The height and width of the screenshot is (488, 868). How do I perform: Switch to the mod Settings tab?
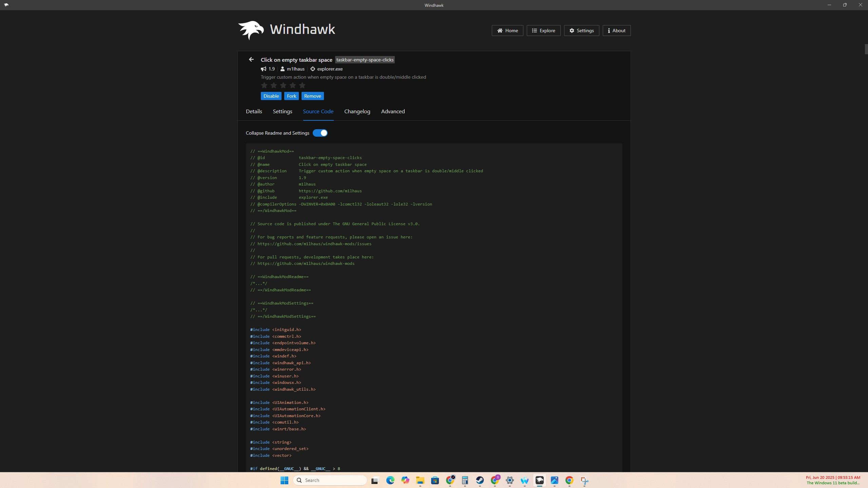tap(282, 111)
